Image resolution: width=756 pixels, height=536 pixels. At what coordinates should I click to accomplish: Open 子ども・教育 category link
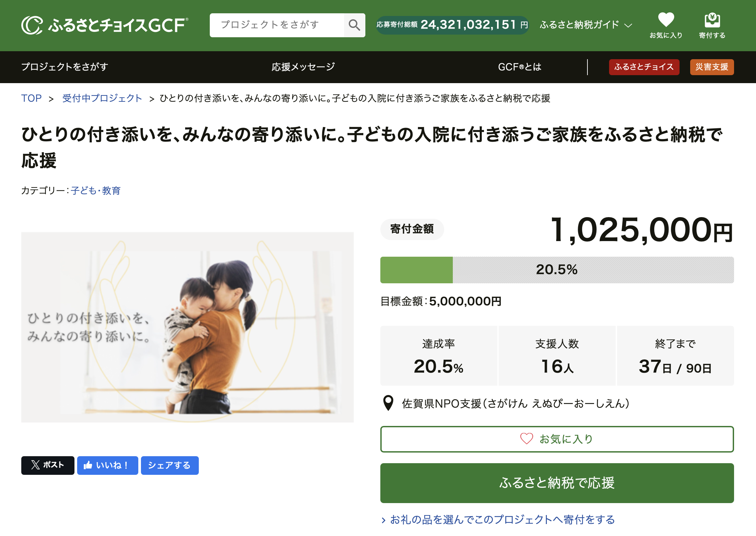96,191
